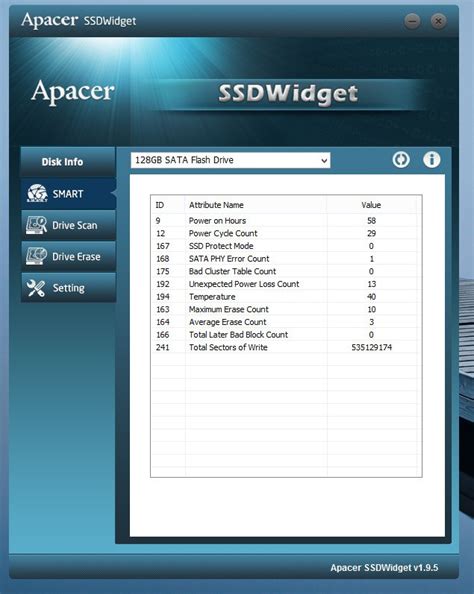This screenshot has width=474, height=594.
Task: Select the Unexpected Power Loss Count row
Action: [x=284, y=284]
